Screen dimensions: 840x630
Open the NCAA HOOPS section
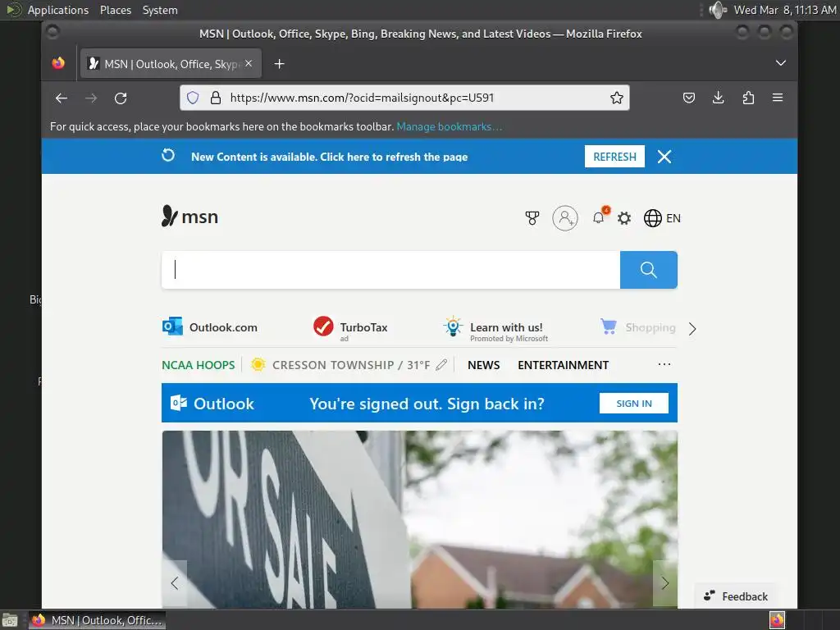click(199, 365)
